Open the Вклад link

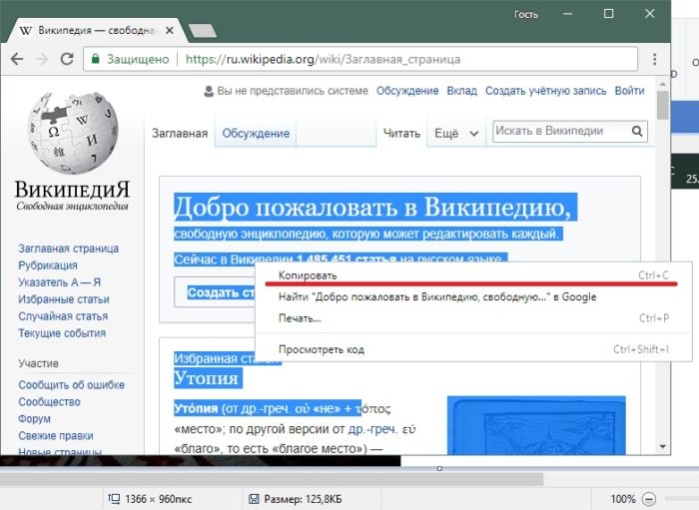(462, 91)
